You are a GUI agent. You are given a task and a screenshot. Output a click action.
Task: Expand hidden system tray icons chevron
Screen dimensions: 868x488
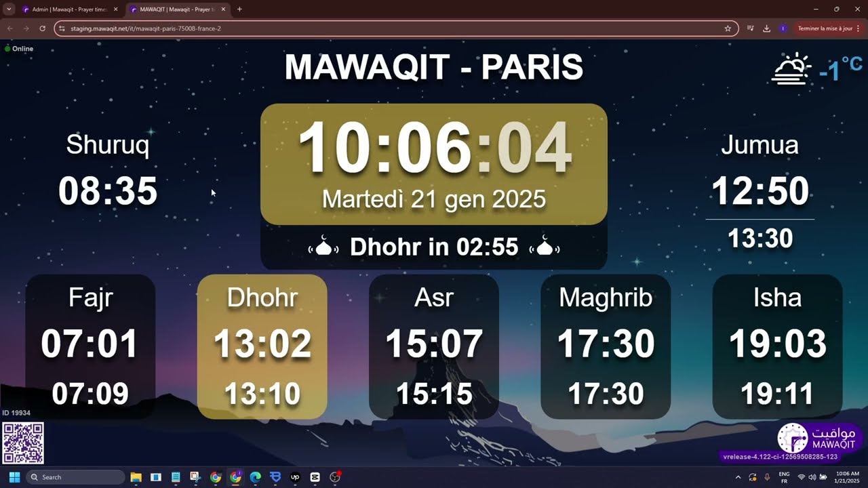point(738,477)
